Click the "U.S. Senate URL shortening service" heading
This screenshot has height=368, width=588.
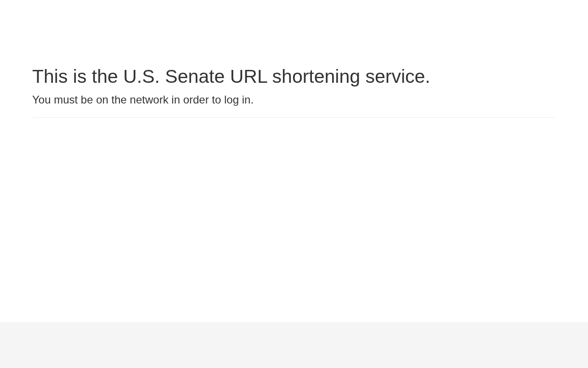point(231,76)
